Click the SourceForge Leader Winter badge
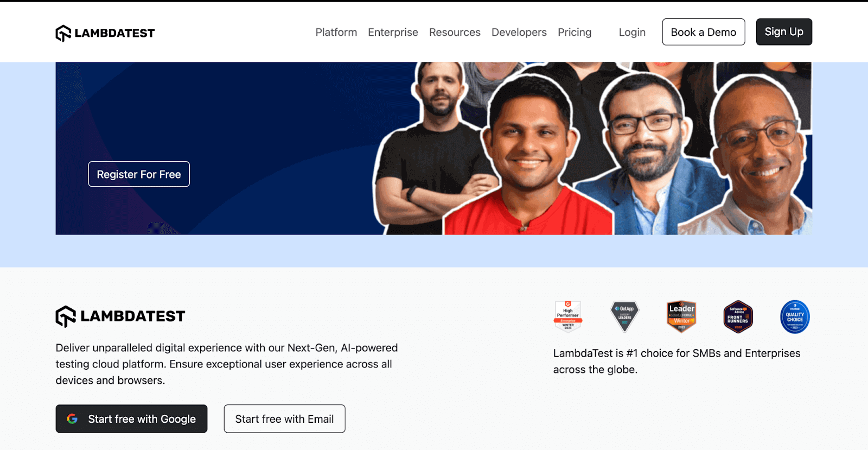This screenshot has height=450, width=868. [x=681, y=316]
